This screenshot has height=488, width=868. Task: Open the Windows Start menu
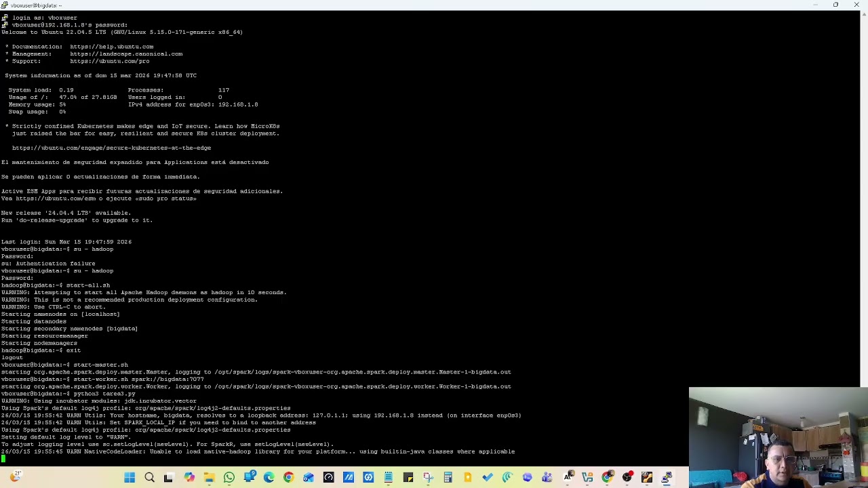[x=129, y=478]
